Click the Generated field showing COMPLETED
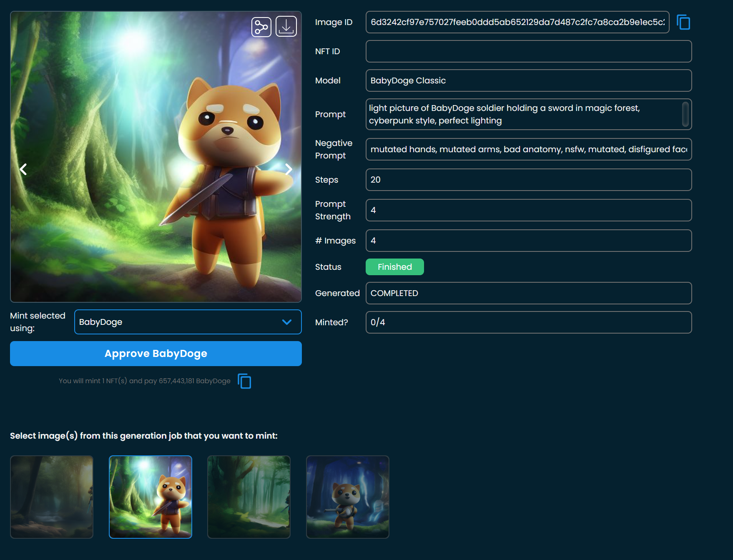The width and height of the screenshot is (733, 560). pyautogui.click(x=529, y=293)
